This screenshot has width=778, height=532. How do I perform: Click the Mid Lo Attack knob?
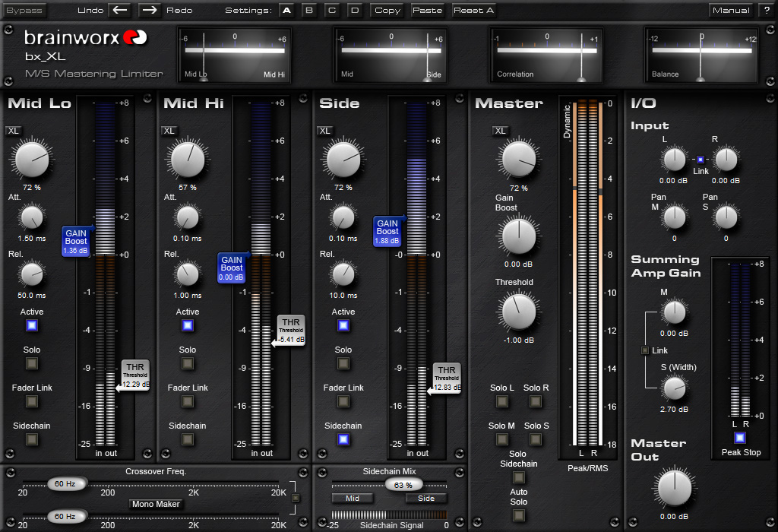[x=32, y=217]
